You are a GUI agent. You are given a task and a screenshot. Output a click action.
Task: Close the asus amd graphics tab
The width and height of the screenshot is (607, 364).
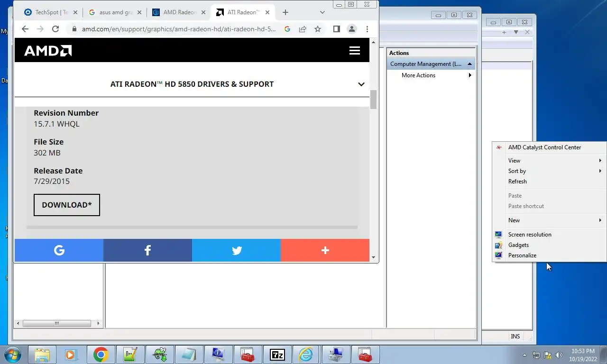[139, 12]
